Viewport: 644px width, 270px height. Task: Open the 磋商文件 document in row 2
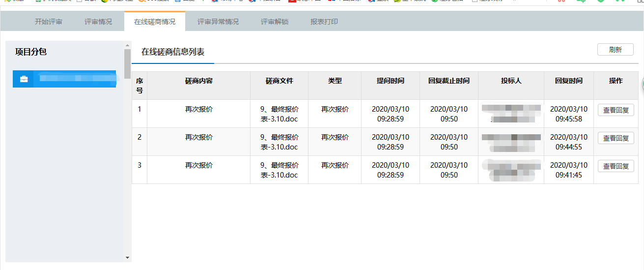(x=279, y=142)
